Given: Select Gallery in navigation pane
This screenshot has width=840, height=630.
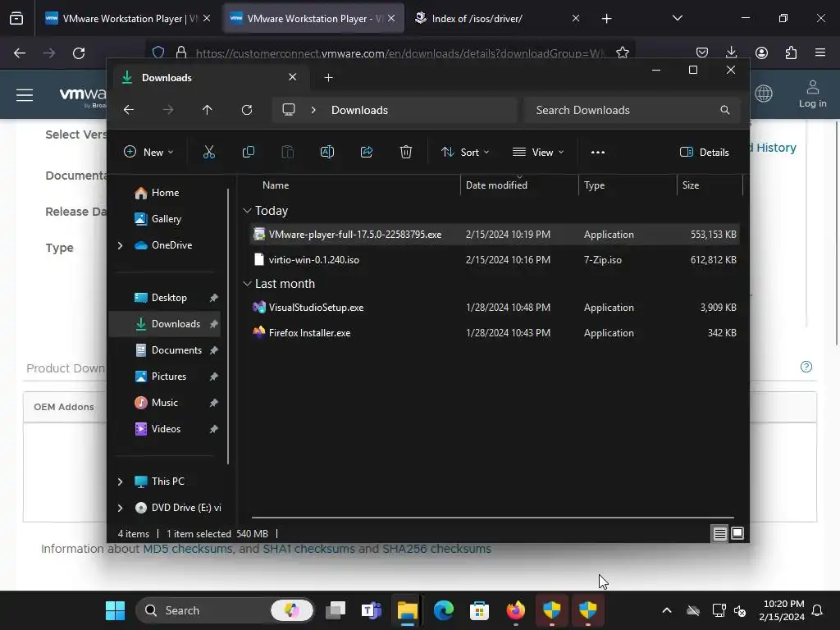Looking at the screenshot, I should point(166,219).
